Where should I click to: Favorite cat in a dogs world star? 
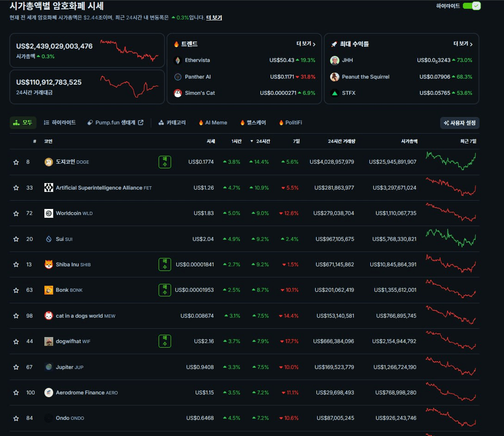(x=16, y=316)
